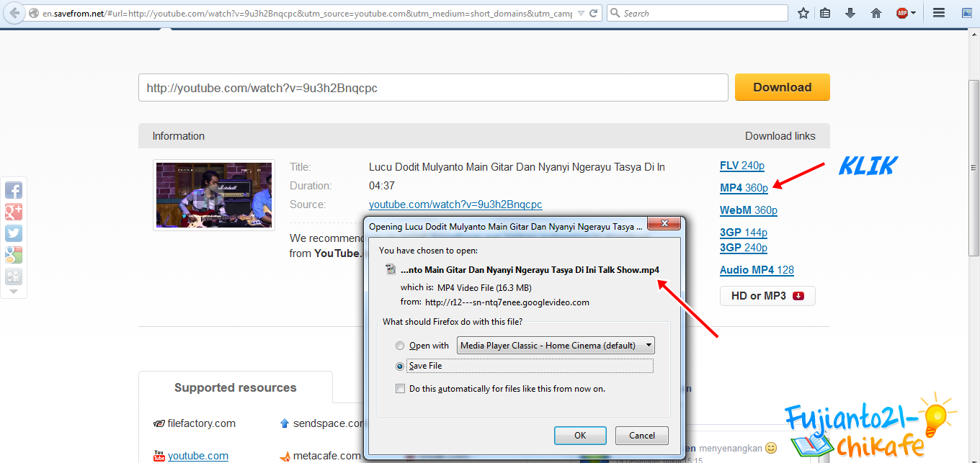
Task: Go to the Home page icon
Action: coord(876,13)
